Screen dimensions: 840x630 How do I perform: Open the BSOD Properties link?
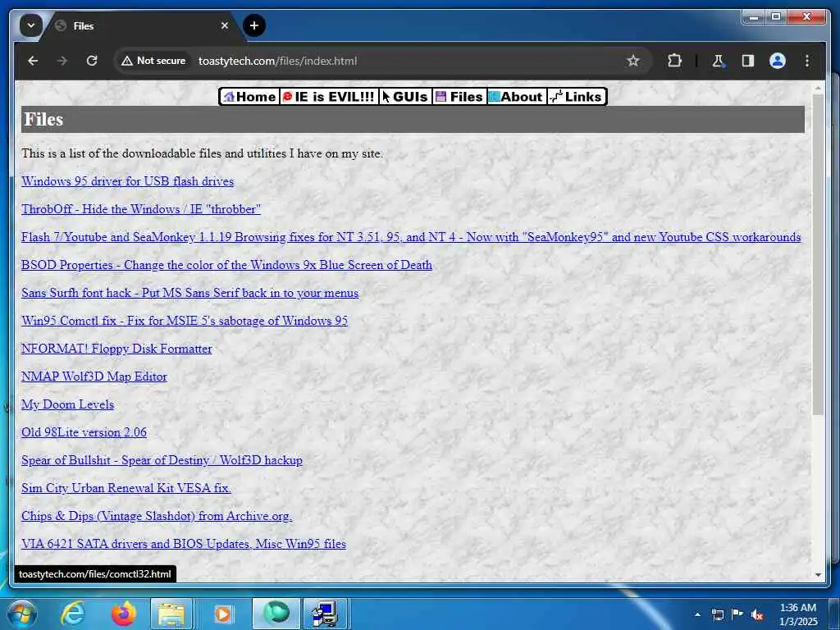click(x=226, y=265)
